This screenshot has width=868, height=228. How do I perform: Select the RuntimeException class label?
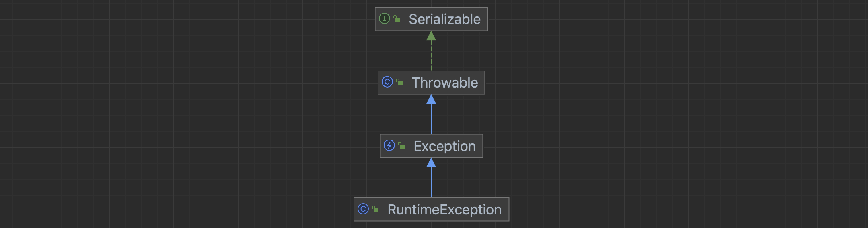tap(444, 210)
